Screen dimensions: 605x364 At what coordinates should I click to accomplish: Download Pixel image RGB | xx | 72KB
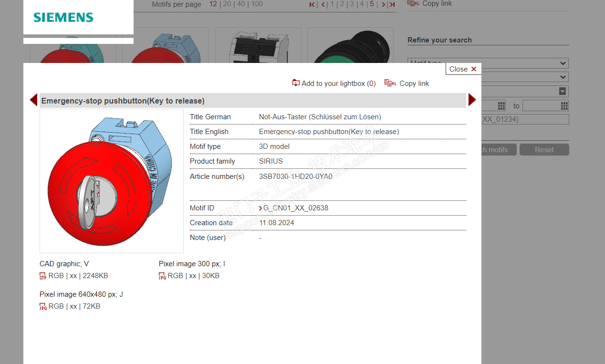pos(74,306)
